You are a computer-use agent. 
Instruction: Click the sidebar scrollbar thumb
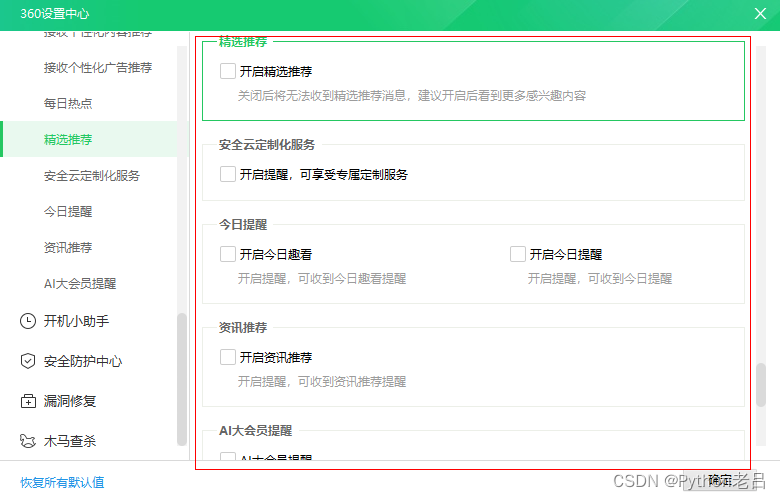(182, 379)
